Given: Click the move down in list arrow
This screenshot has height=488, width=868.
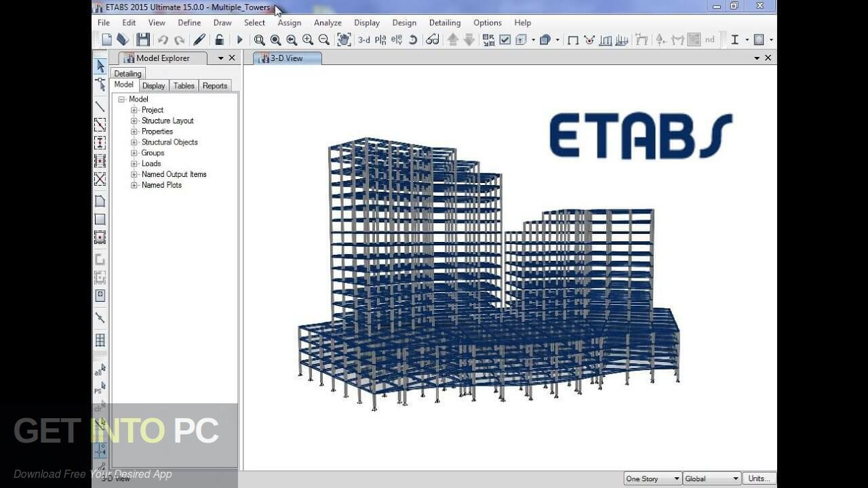Looking at the screenshot, I should (x=469, y=40).
